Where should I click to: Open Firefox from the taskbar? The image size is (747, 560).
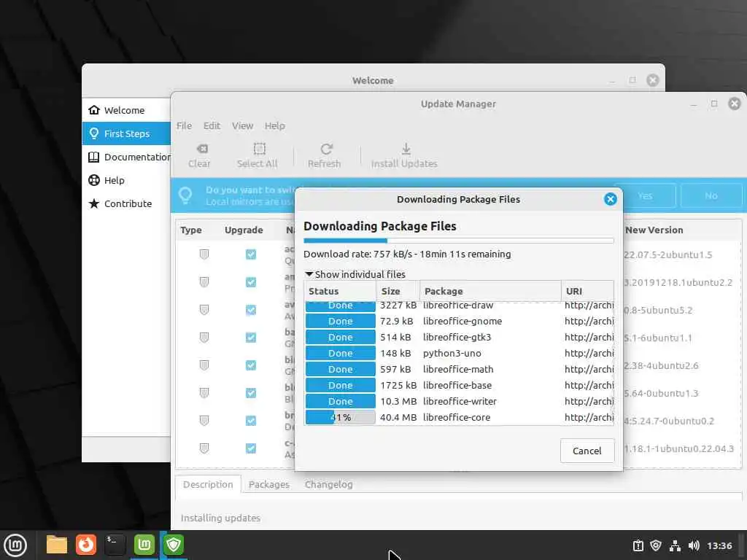[x=86, y=544]
